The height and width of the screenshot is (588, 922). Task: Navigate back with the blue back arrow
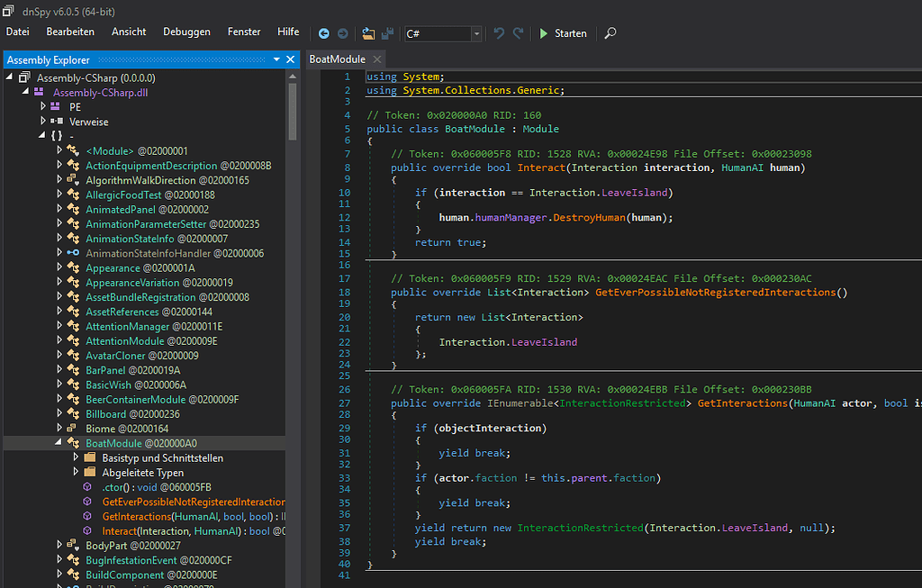[323, 32]
